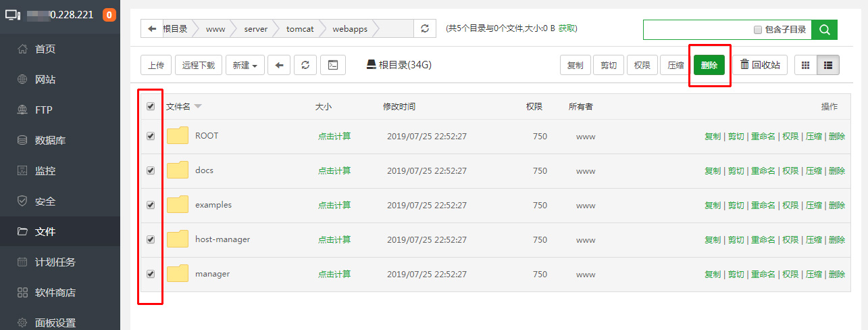Toggle the select-all checkbox in header

(151, 106)
